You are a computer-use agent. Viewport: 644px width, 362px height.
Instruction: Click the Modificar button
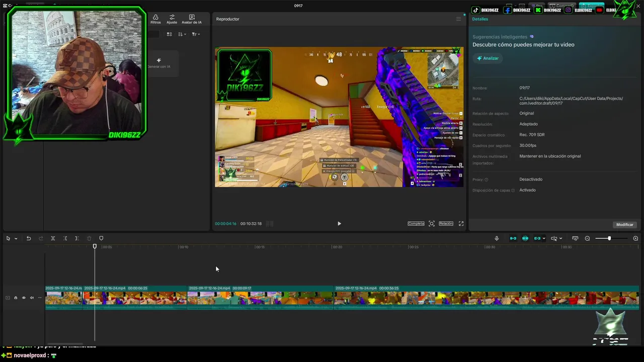[x=625, y=225]
